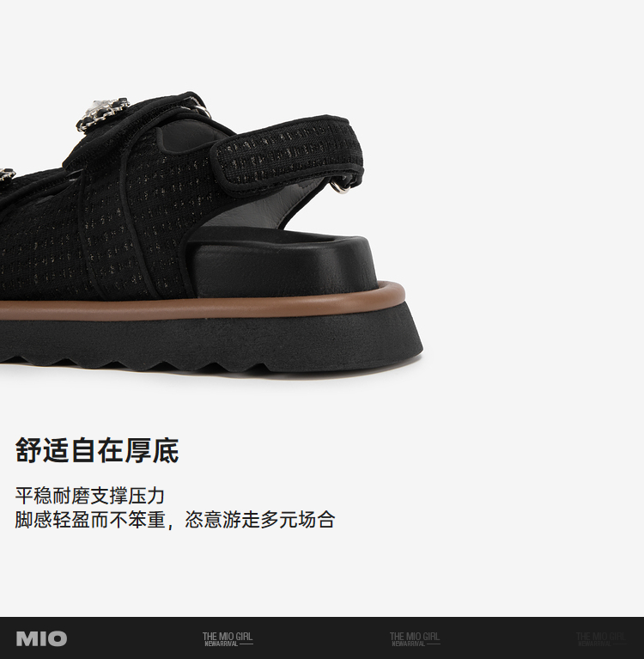Pick the brown welt stripe on sole
Screen dimensions: 644x659
pyautogui.click(x=202, y=302)
